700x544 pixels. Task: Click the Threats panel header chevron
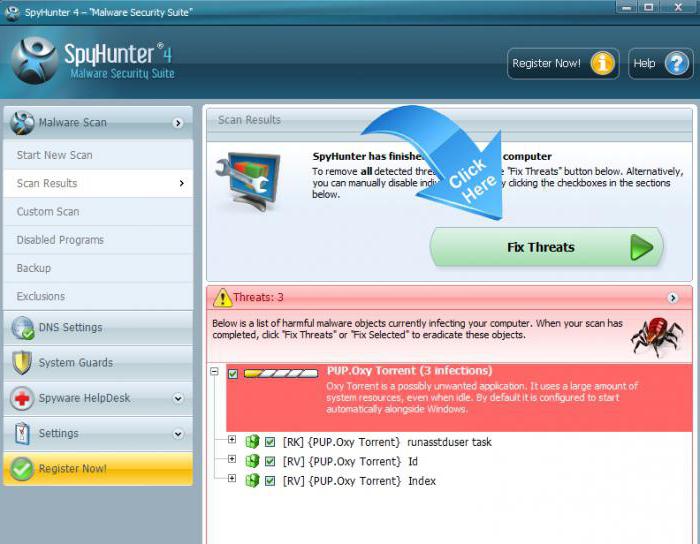[673, 298]
